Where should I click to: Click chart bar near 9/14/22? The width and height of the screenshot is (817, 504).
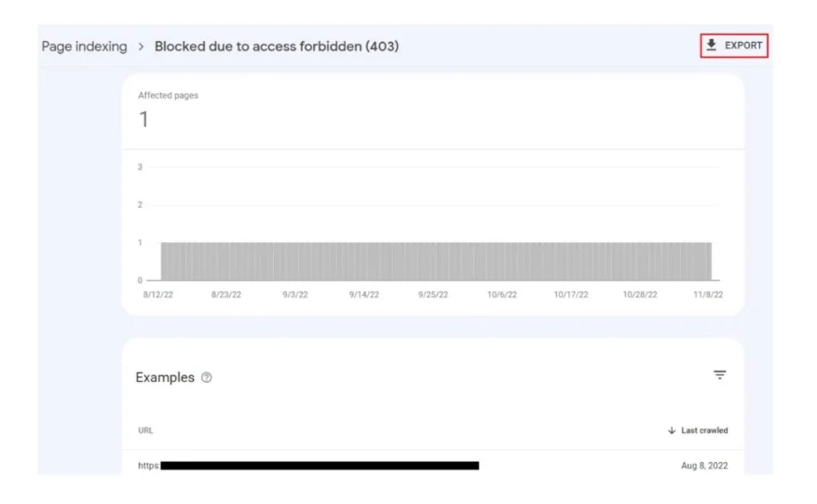(x=364, y=262)
